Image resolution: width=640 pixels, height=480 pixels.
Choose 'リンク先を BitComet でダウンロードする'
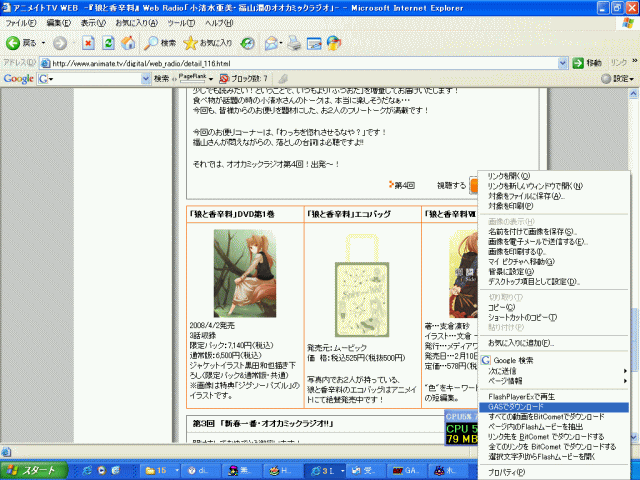coord(553,437)
